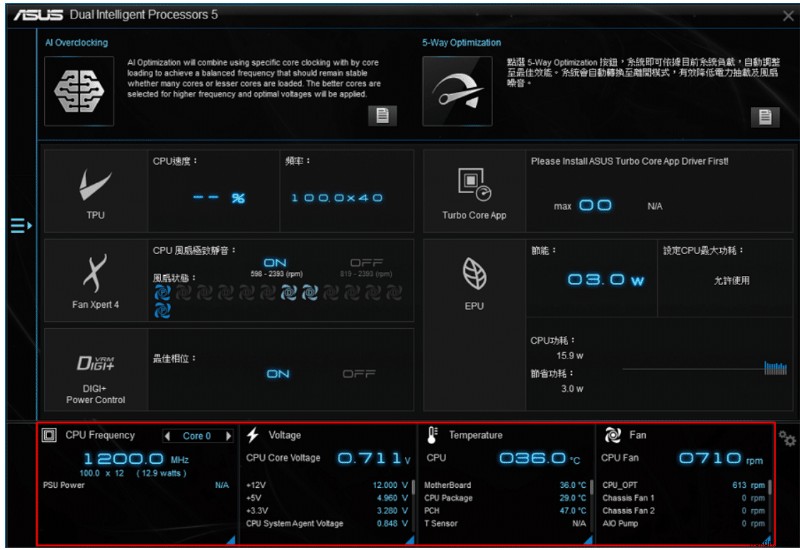
Task: Expand the Temperature panel corner triangle
Action: pos(588,539)
